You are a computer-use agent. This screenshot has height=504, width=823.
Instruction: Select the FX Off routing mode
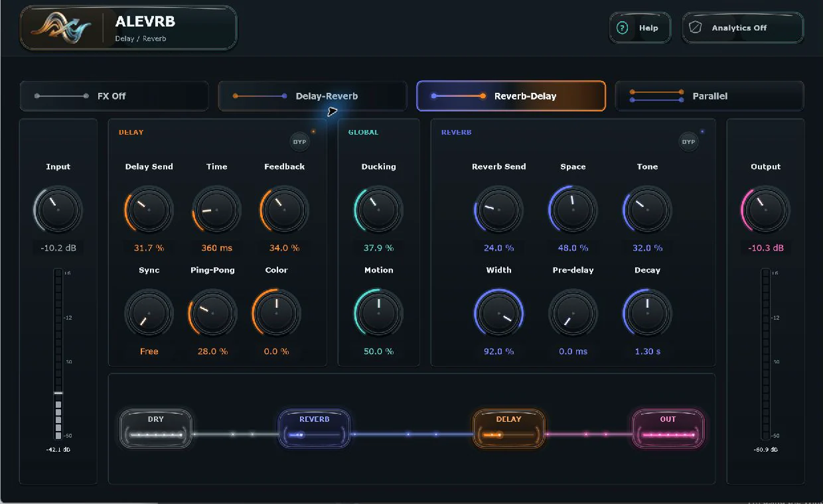point(114,96)
